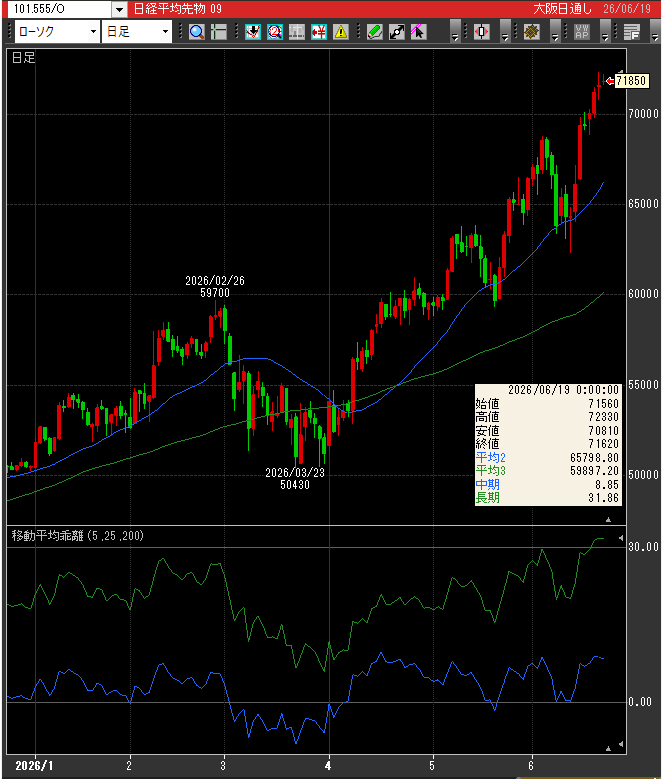This screenshot has width=662, height=779.
Task: Click the down-arrow chart icon
Action: (x=253, y=32)
